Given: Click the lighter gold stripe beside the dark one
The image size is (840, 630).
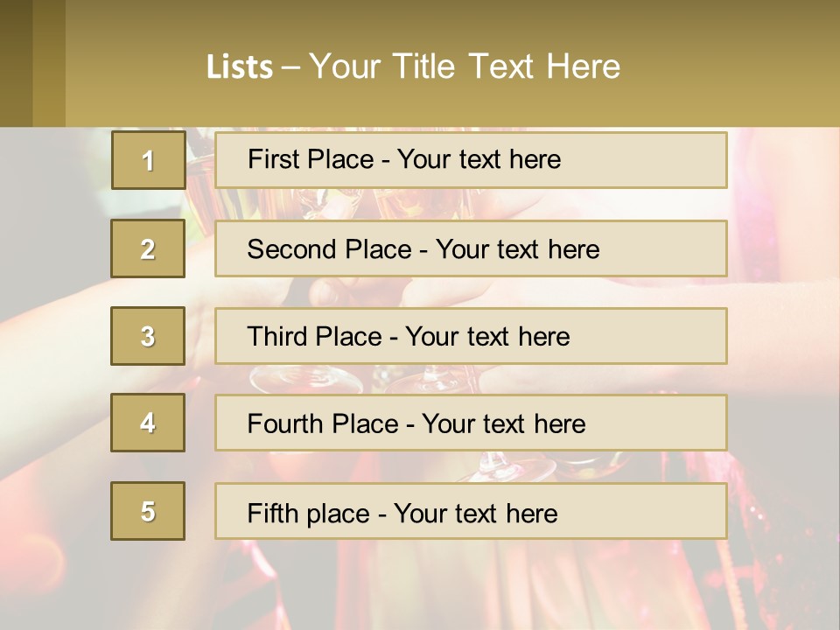Looking at the screenshot, I should pos(49,63).
